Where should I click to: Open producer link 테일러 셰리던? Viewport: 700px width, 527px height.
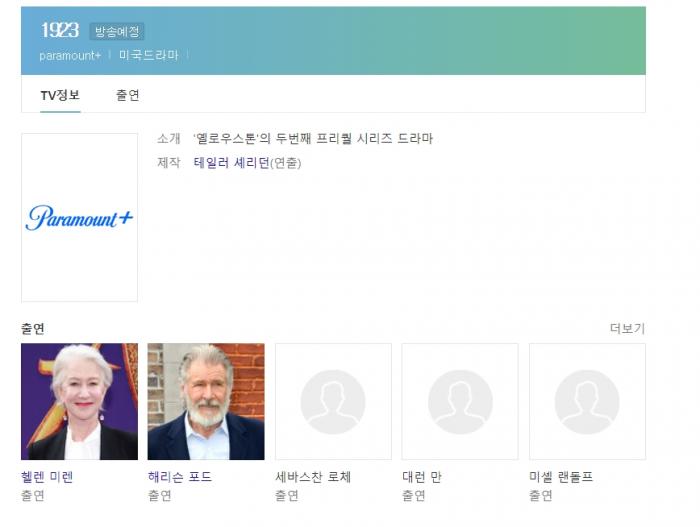[x=231, y=163]
